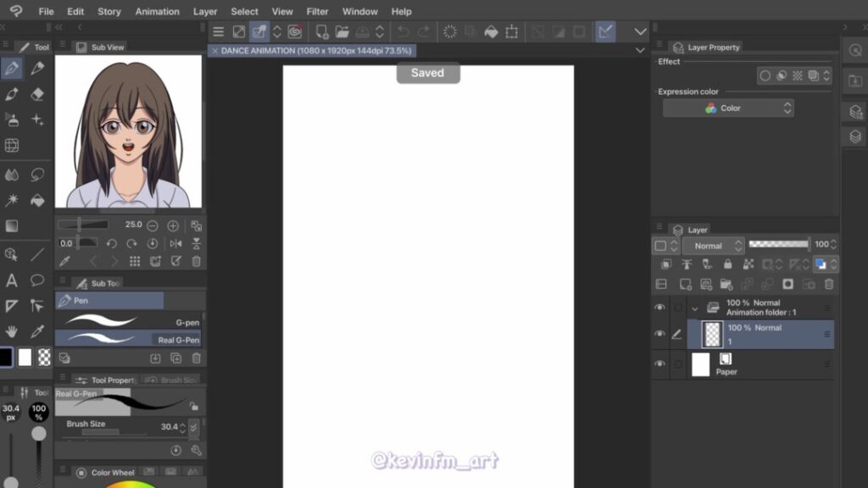Select the Gradient tool

coord(12,225)
